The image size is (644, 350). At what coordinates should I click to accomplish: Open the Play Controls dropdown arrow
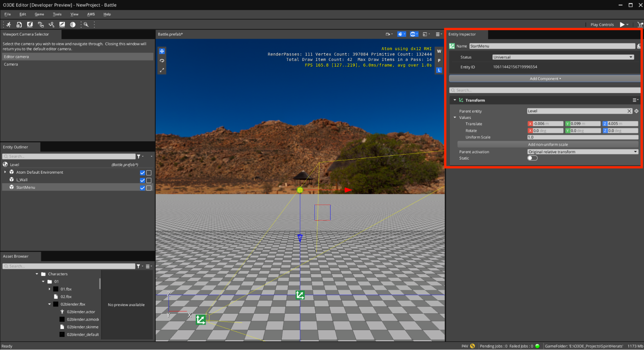(x=627, y=24)
